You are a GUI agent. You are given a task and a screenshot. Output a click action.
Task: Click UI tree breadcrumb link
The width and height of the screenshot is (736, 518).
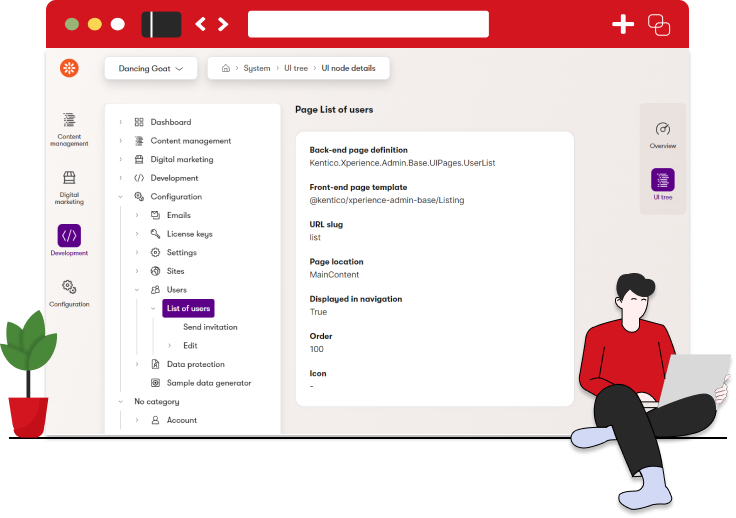[296, 69]
